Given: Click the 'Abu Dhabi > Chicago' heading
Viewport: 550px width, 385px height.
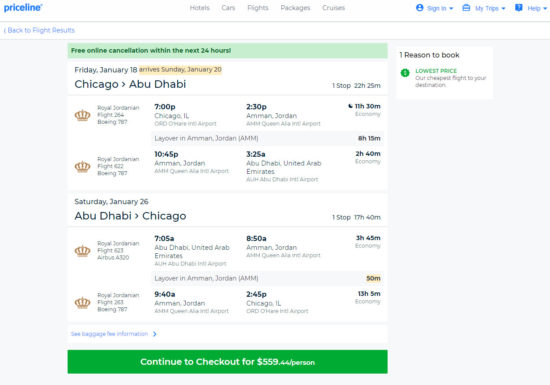Looking at the screenshot, I should coord(130,216).
